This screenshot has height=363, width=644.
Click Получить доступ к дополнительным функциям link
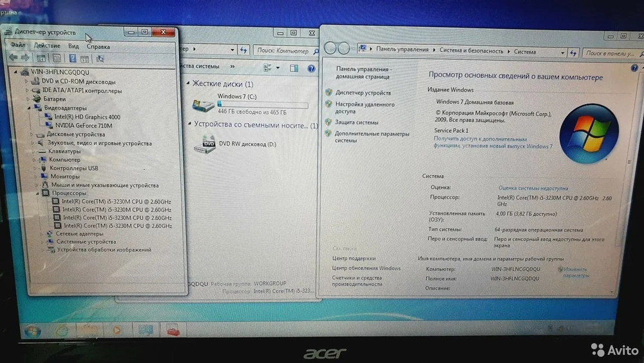[493, 142]
